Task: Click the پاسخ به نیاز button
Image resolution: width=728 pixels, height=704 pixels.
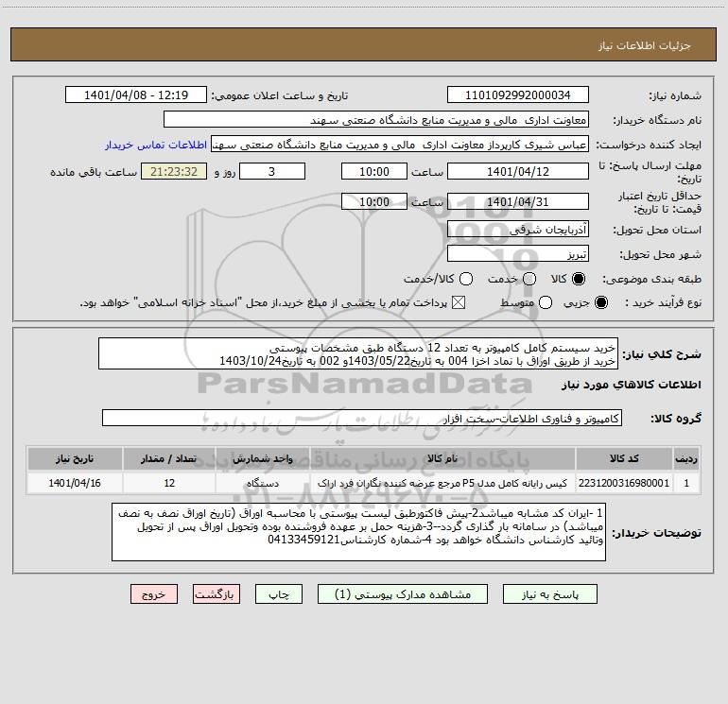Action: (549, 594)
